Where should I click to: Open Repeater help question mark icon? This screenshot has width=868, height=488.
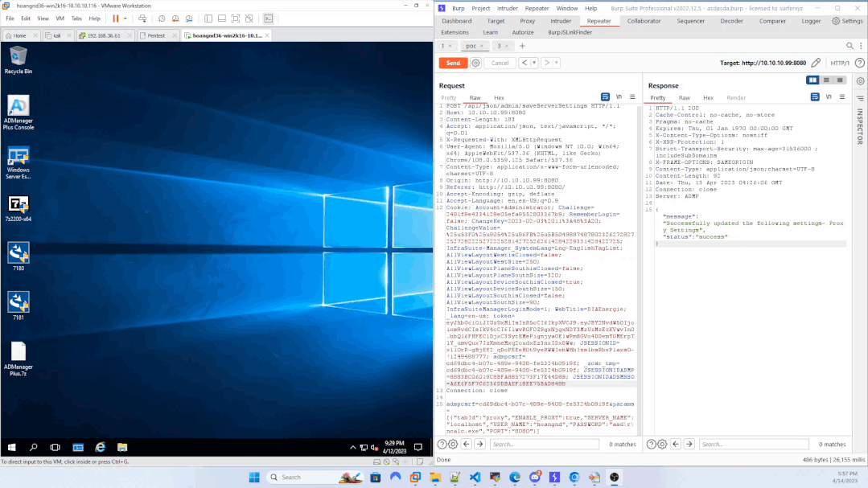tap(860, 63)
